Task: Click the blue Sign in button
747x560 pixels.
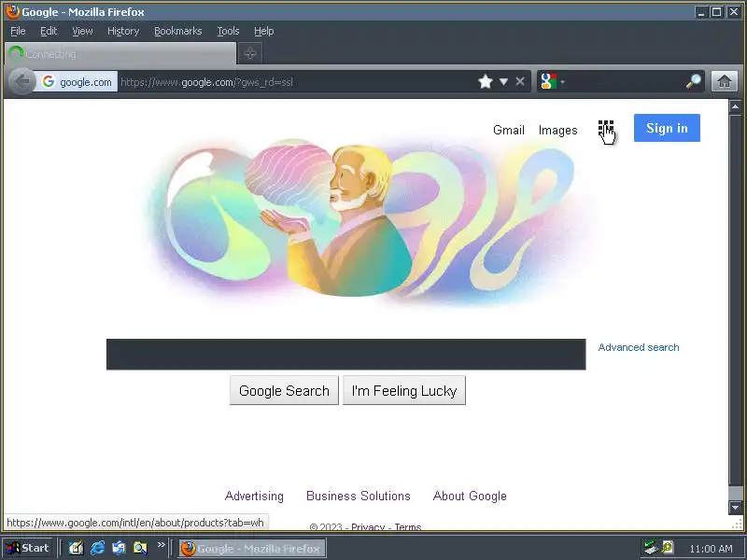Action: click(x=667, y=128)
